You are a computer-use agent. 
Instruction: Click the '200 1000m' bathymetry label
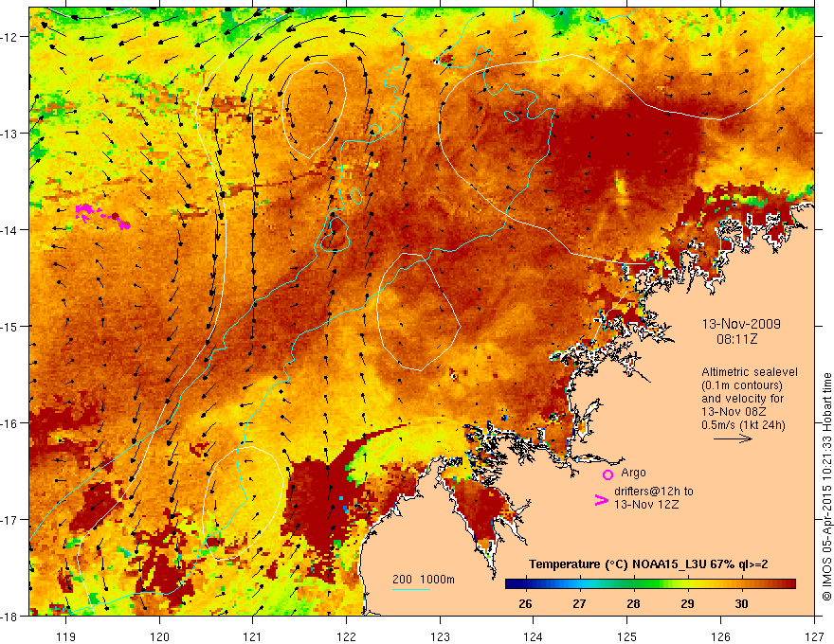424,580
